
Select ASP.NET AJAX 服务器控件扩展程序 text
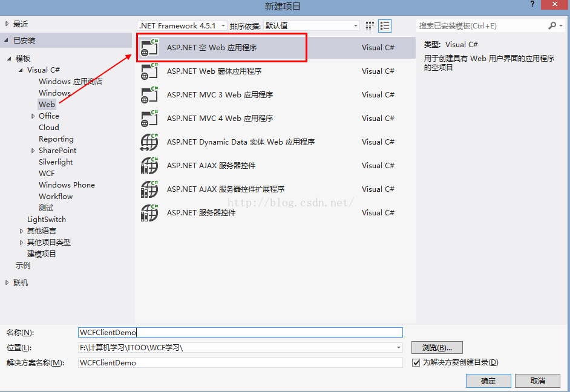[226, 189]
